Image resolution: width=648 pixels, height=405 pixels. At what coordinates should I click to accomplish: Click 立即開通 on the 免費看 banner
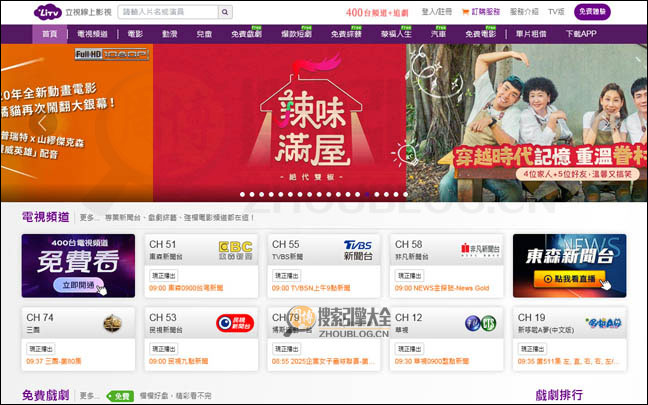click(79, 285)
